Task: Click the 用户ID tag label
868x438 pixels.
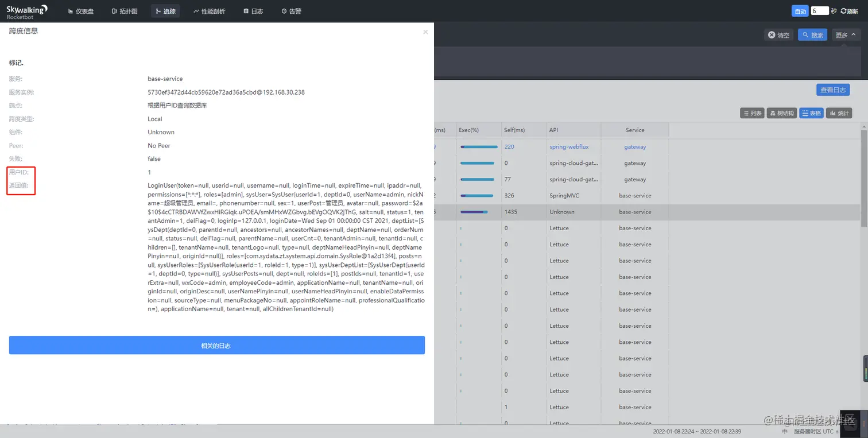Action: pyautogui.click(x=19, y=172)
